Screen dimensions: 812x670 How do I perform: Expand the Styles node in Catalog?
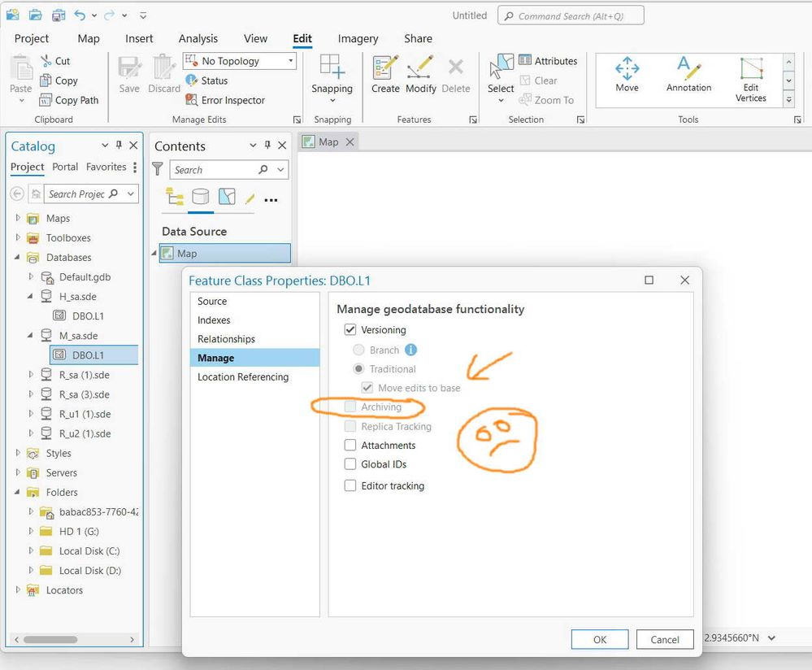[x=18, y=453]
